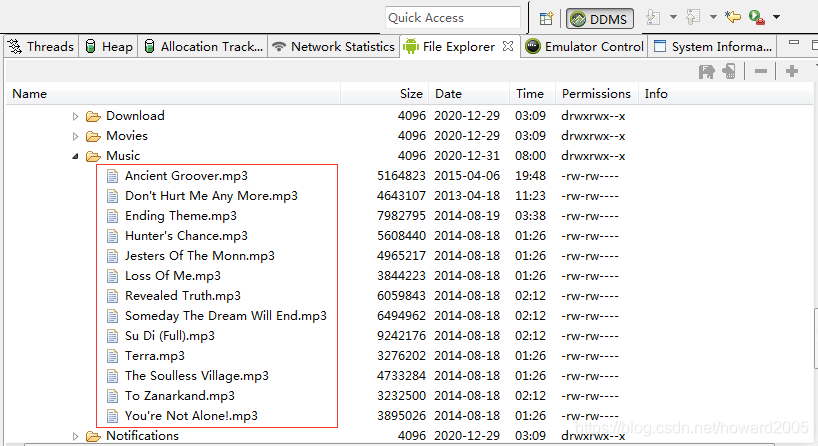The height and width of the screenshot is (446, 818).
Task: Click the Music folder icon
Action: click(x=93, y=156)
